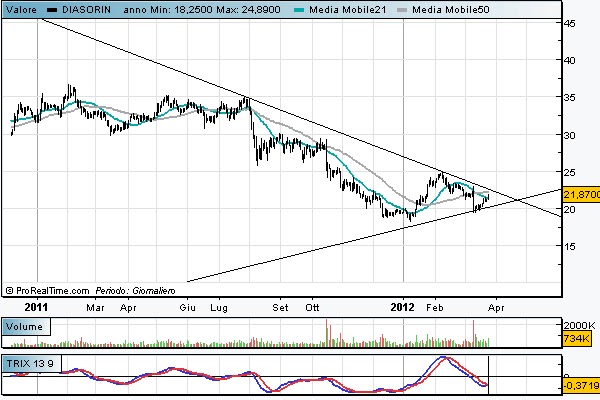This screenshot has width=600, height=400.
Task: Click the 2012 year label on time axis
Action: pyautogui.click(x=402, y=307)
